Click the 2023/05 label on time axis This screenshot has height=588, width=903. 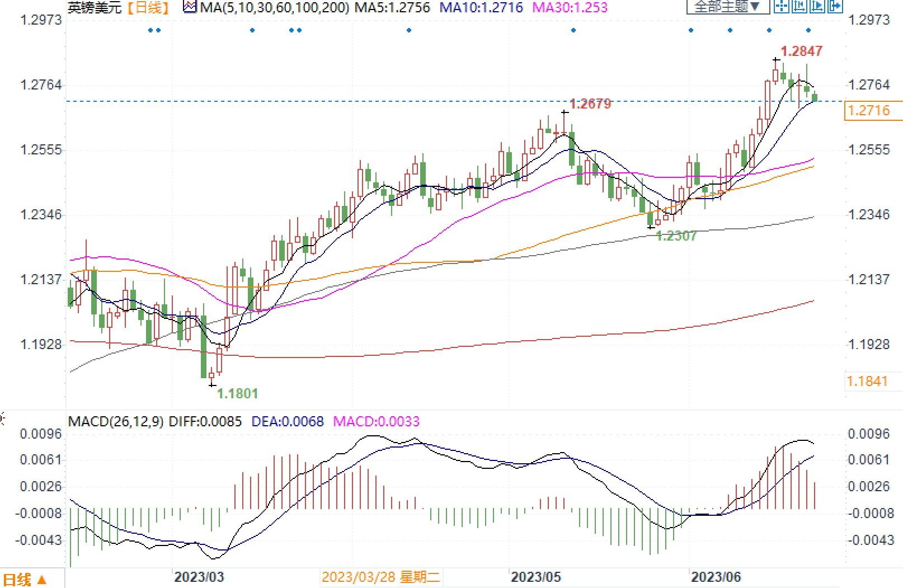(x=537, y=577)
